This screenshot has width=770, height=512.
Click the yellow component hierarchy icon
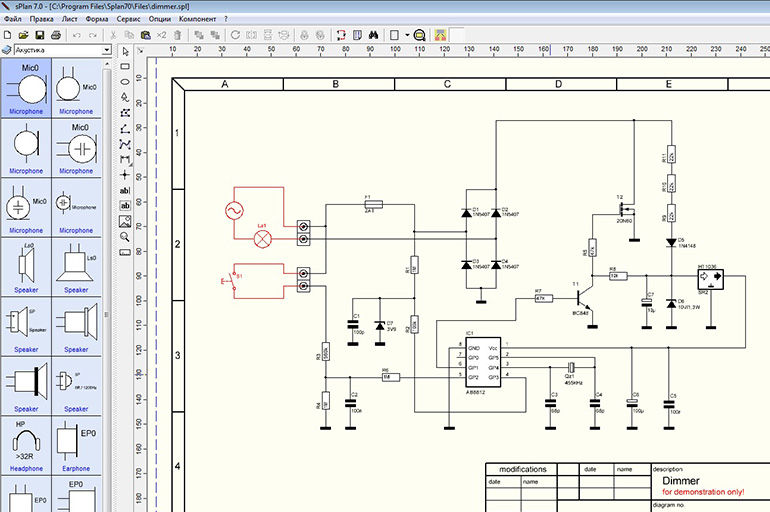pos(440,35)
